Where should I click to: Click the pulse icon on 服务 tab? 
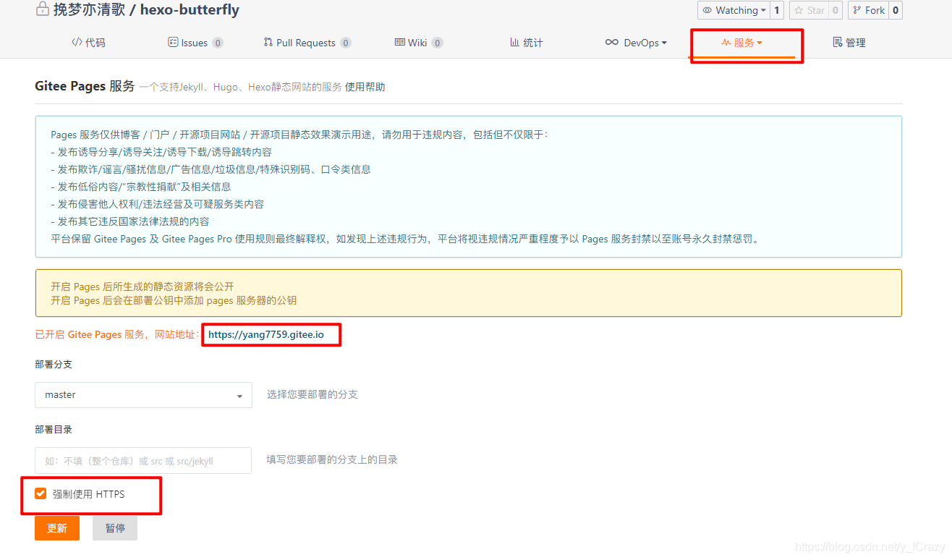[726, 43]
